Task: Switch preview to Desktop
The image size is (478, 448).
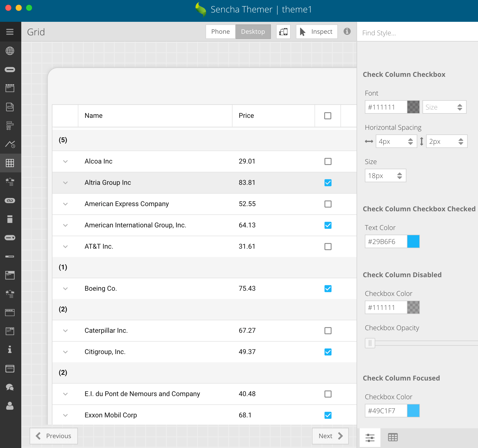Action: click(x=253, y=32)
